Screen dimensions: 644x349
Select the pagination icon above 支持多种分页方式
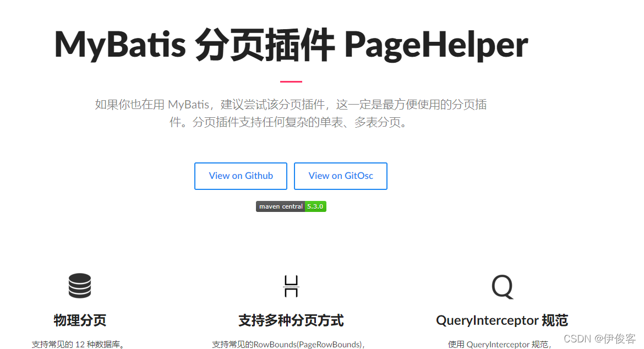click(291, 286)
